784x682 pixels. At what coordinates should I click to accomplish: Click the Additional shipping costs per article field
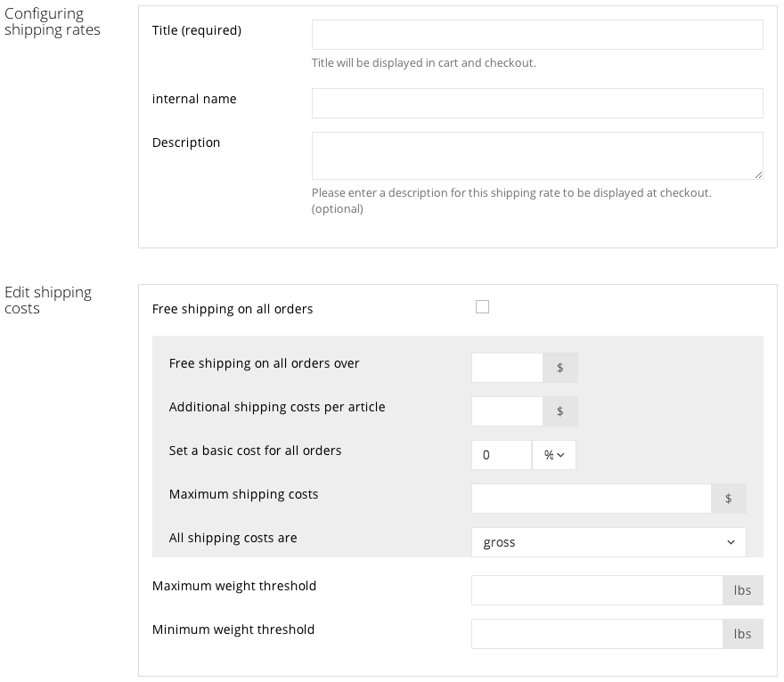[507, 410]
